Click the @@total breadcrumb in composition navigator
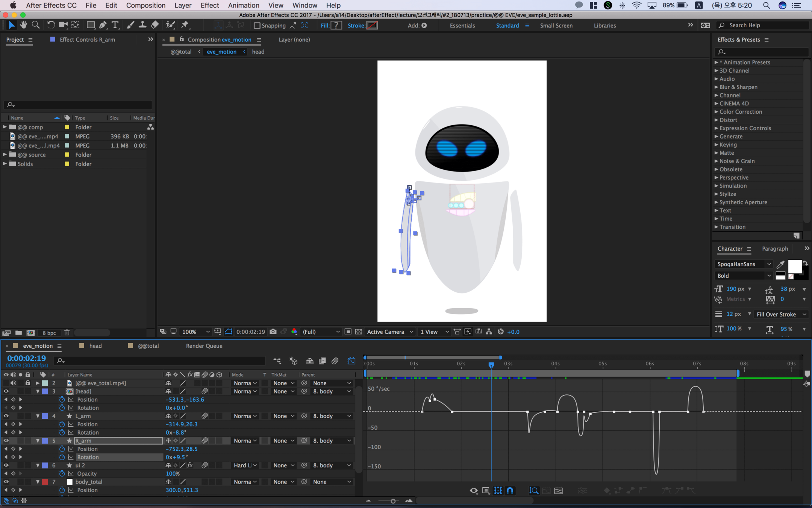812x508 pixels. tap(181, 52)
